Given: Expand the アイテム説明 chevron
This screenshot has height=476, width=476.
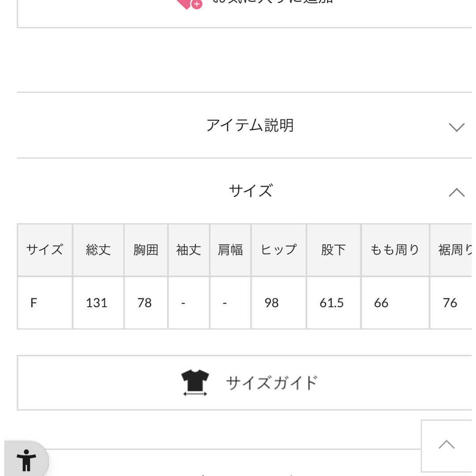Looking at the screenshot, I should 457,127.
